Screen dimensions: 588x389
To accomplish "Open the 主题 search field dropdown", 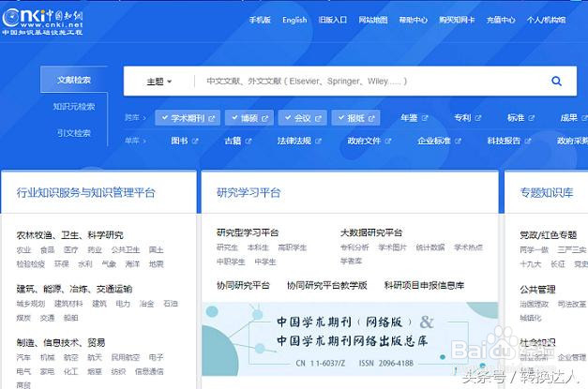I will pyautogui.click(x=159, y=82).
